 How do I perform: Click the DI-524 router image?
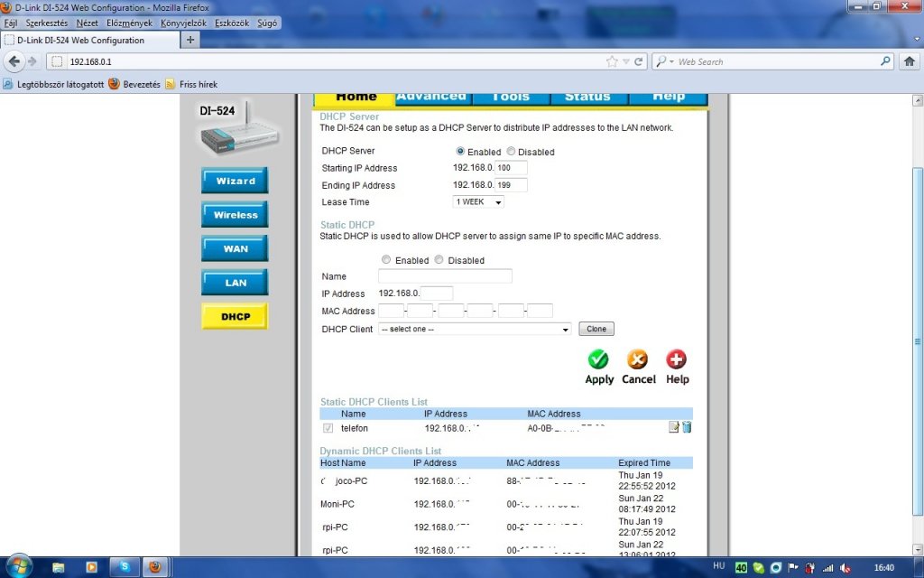tap(237, 130)
